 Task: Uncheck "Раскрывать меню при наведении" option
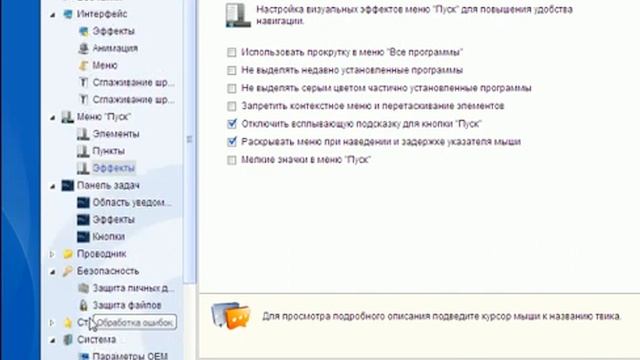(x=231, y=142)
